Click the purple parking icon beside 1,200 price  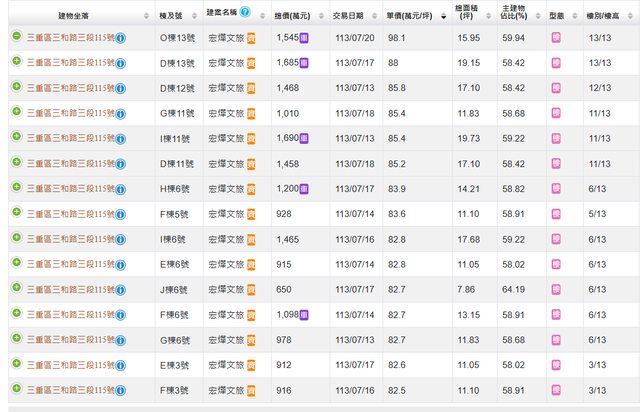(x=304, y=187)
